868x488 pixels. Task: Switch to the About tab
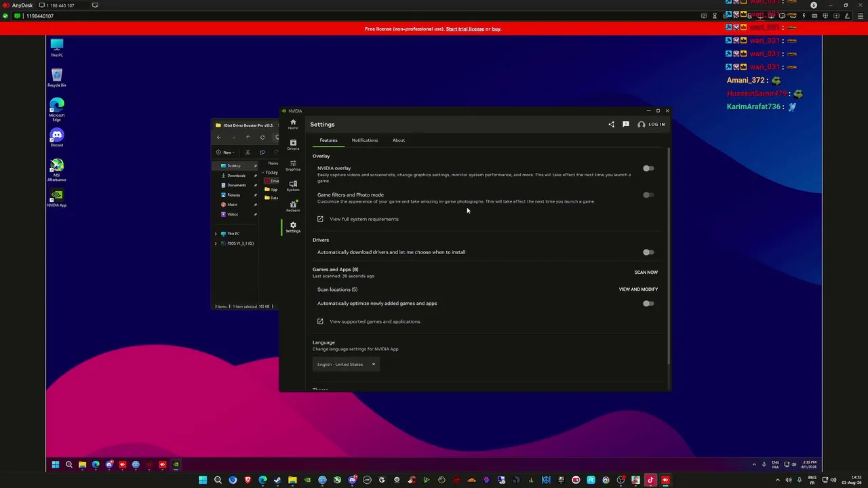click(x=399, y=140)
